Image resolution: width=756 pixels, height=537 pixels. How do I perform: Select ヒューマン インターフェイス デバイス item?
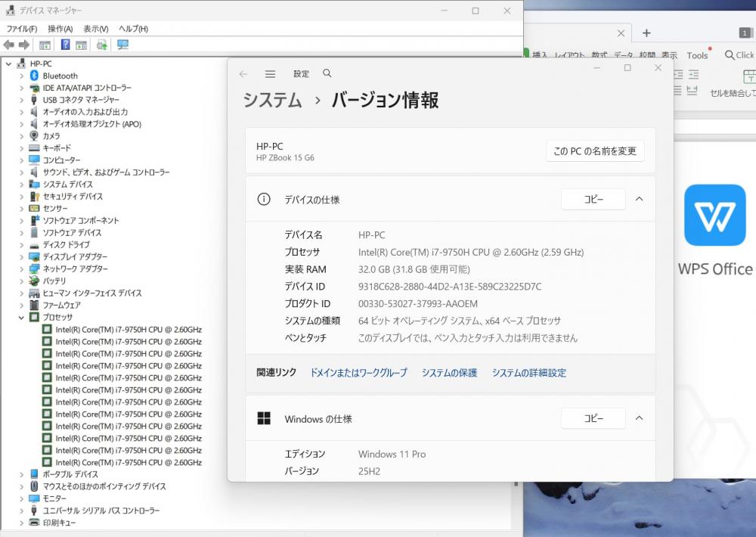tap(92, 293)
